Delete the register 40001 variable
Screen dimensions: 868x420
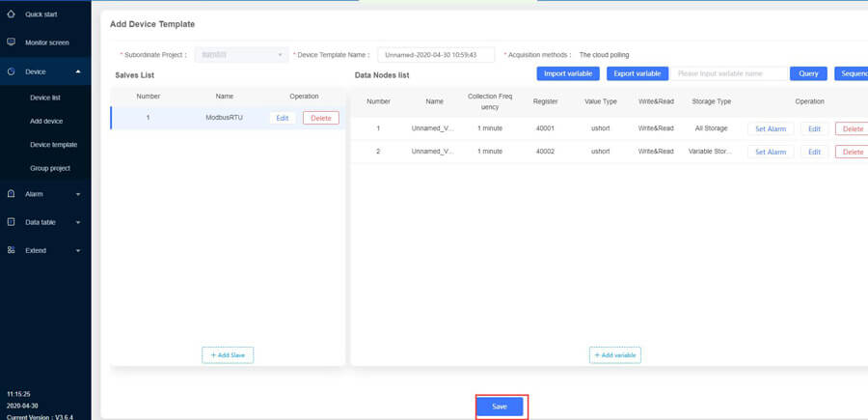[852, 128]
